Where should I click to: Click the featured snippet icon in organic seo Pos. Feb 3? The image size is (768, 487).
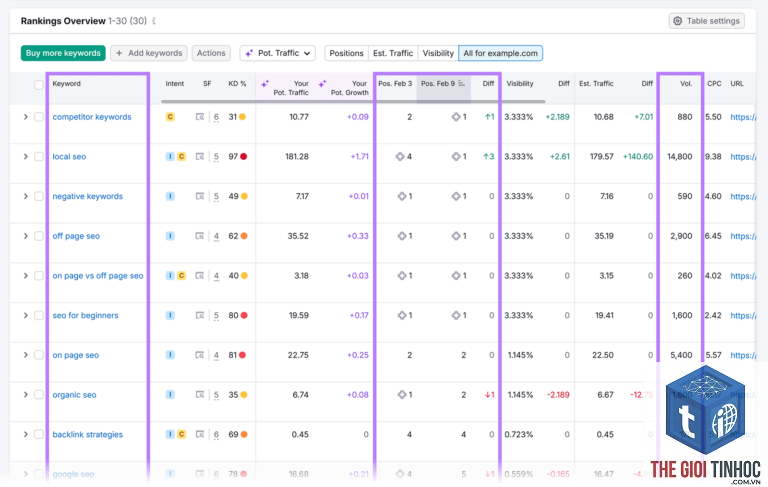(x=402, y=395)
